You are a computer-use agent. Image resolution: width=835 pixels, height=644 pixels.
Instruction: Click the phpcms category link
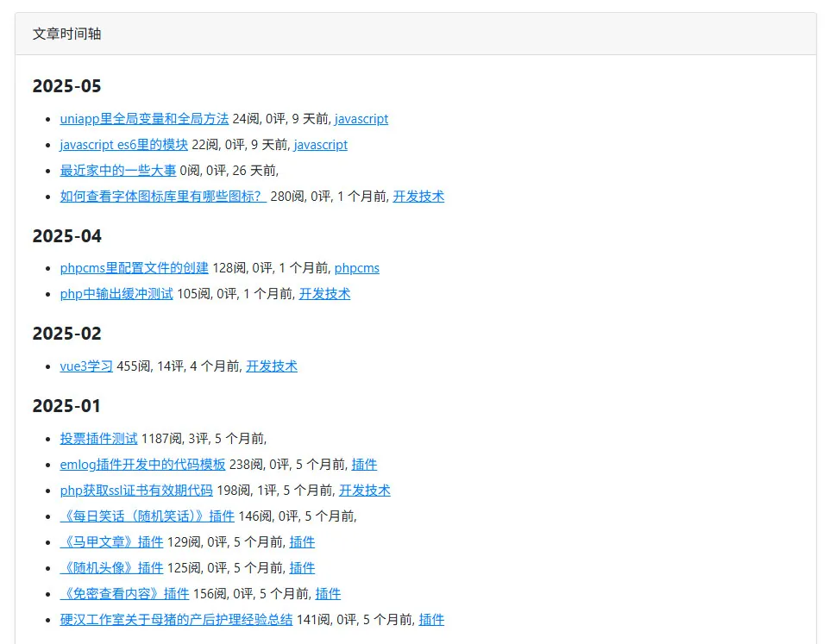pos(357,268)
